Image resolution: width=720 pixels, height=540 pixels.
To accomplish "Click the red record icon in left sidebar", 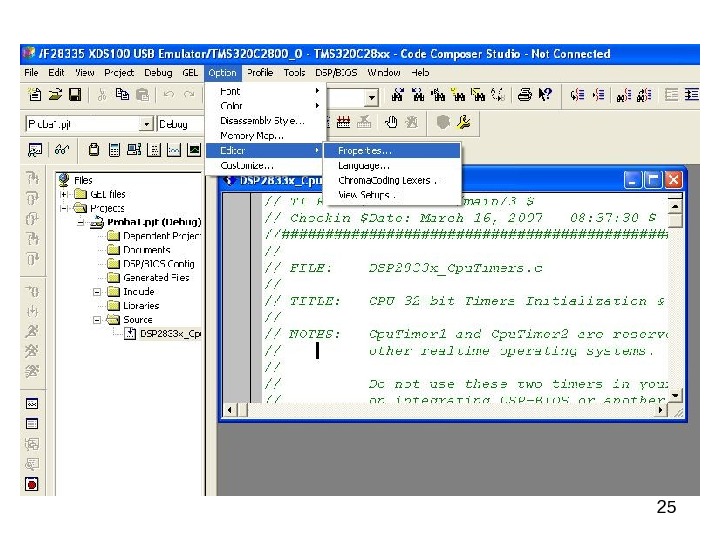I will (x=32, y=484).
